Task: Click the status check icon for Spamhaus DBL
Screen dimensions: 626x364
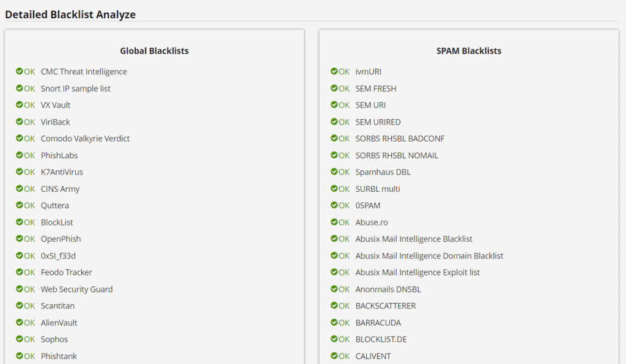Action: point(334,172)
